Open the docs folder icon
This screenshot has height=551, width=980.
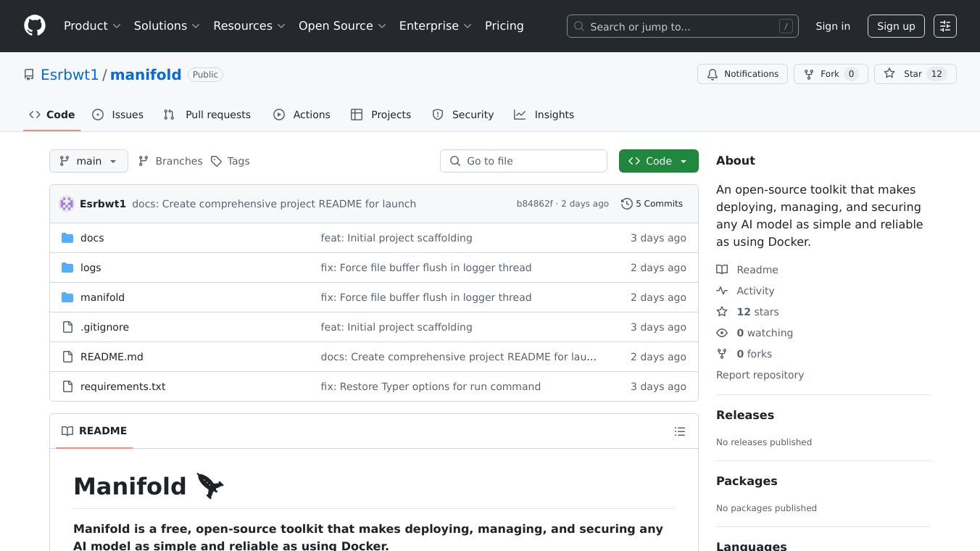(67, 238)
